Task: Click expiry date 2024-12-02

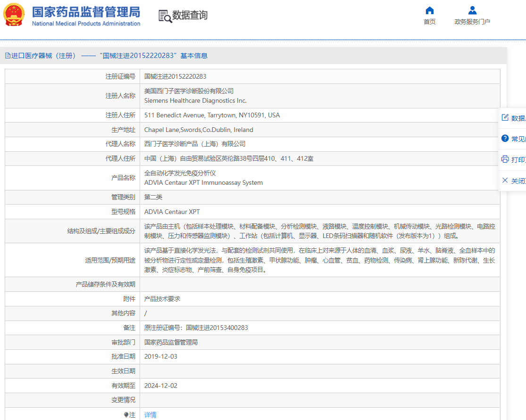Action: tap(161, 386)
